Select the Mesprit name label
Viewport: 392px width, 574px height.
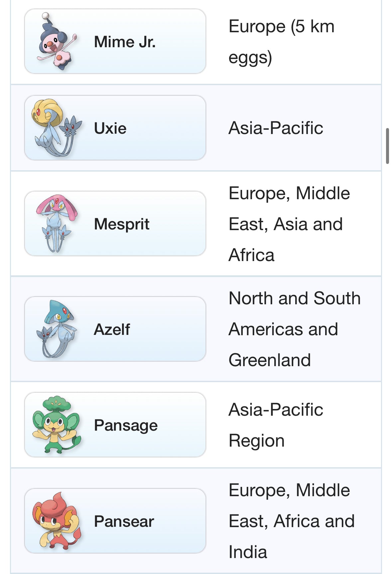tap(122, 224)
